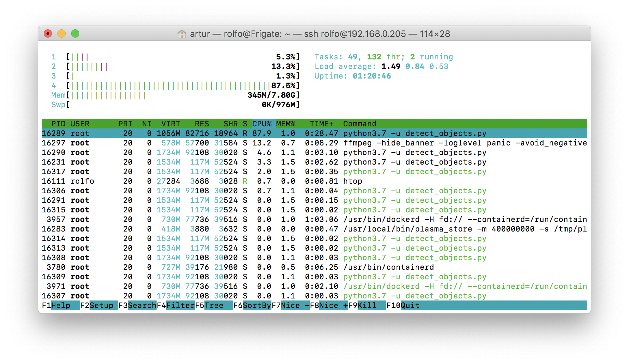629x364 pixels.
Task: Sort processes by the CPU% column
Action: click(x=262, y=124)
